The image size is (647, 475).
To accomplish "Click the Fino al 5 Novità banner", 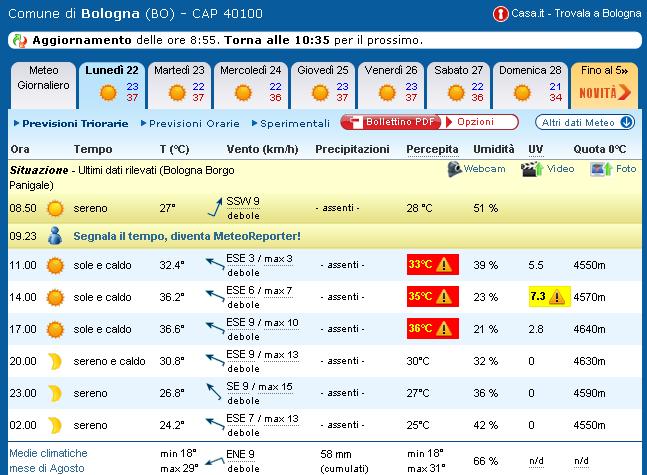I will coord(604,85).
